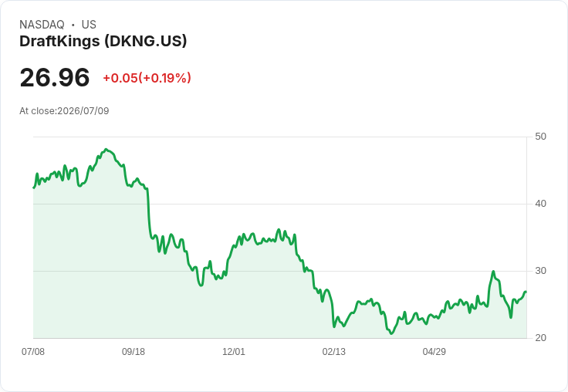This screenshot has width=568, height=392.
Task: Click the 07/08 x-axis date label
Action: [33, 351]
